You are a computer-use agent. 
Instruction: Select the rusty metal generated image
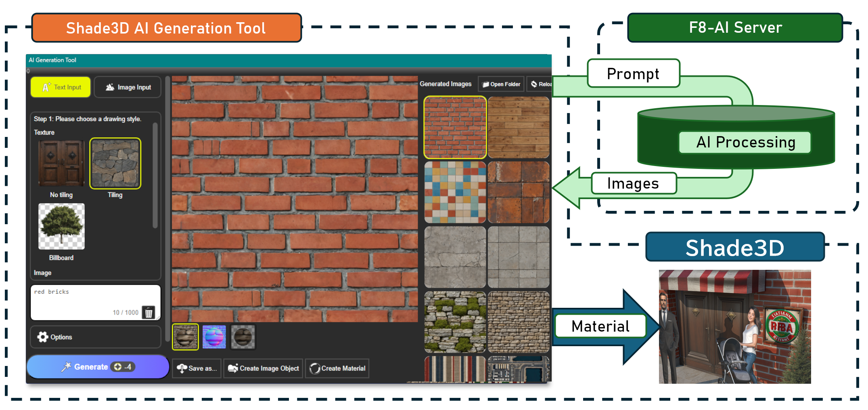pos(519,192)
